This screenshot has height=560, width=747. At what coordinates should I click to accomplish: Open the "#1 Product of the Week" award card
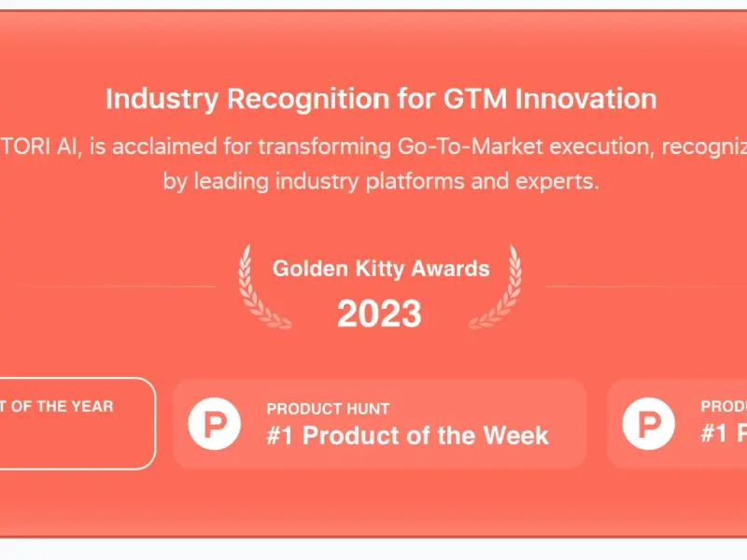[380, 424]
